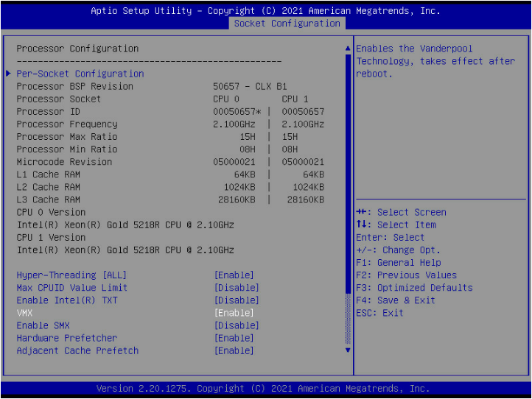The image size is (532, 399).
Task: Click the arrow beside Per-Socket Configuration
Action: click(9, 74)
